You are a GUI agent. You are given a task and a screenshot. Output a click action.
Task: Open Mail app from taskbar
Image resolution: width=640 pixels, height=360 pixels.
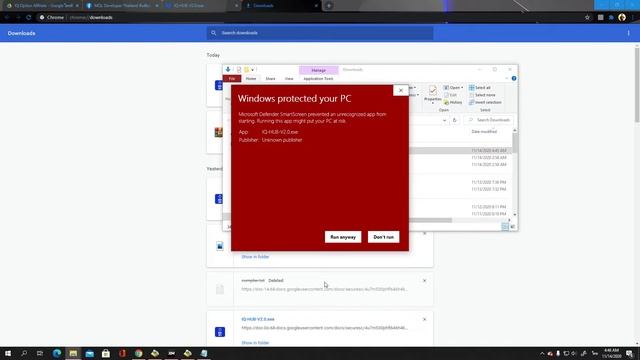point(89,353)
